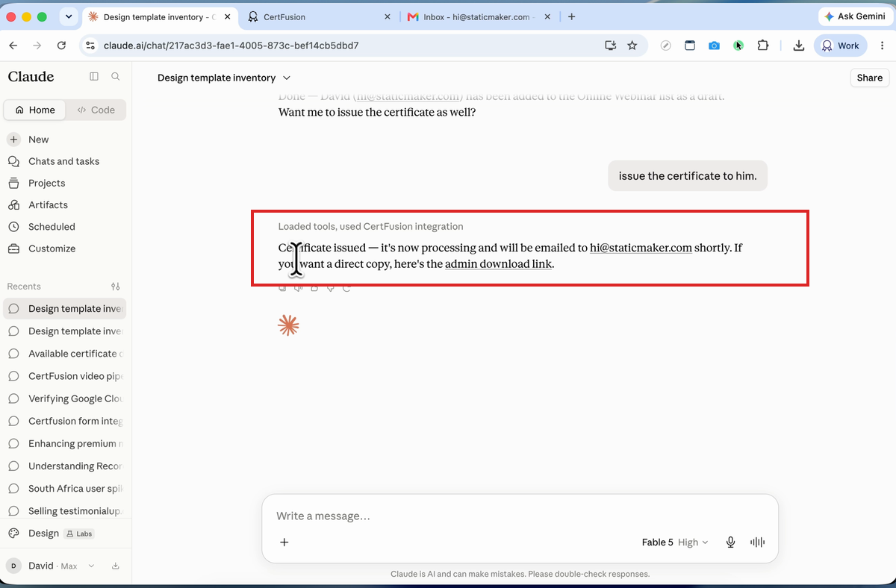Collapse the Claude sidebar with the panel icon
896x588 pixels.
coord(94,76)
